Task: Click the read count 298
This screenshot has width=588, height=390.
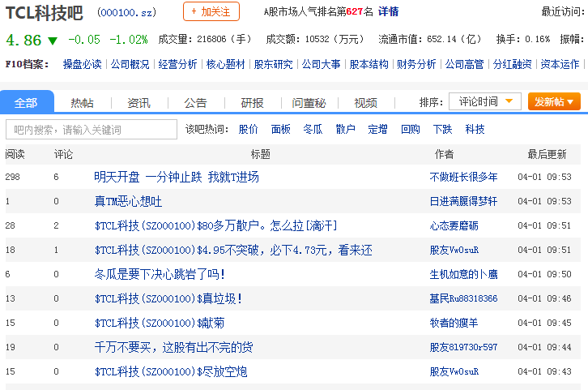Action: [x=12, y=177]
